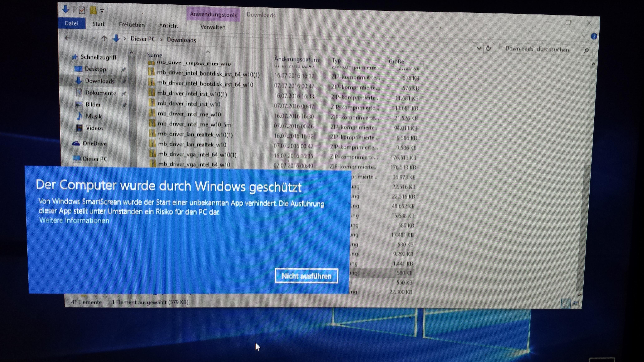Click the refresh button next to address bar
This screenshot has width=644, height=362.
coord(488,49)
